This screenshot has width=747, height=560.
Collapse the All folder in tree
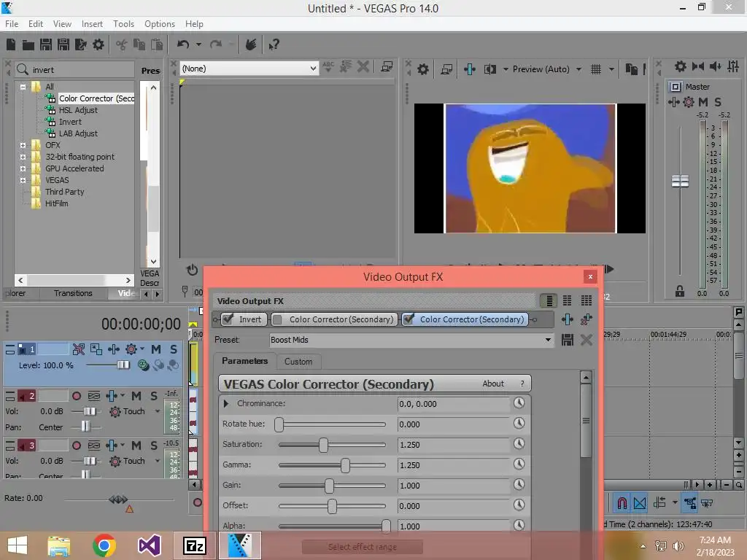(23, 87)
